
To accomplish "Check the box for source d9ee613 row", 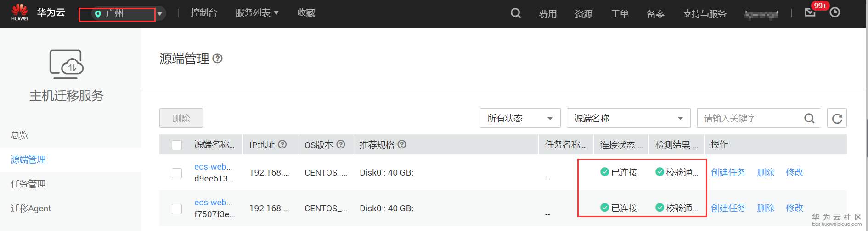I will (177, 173).
